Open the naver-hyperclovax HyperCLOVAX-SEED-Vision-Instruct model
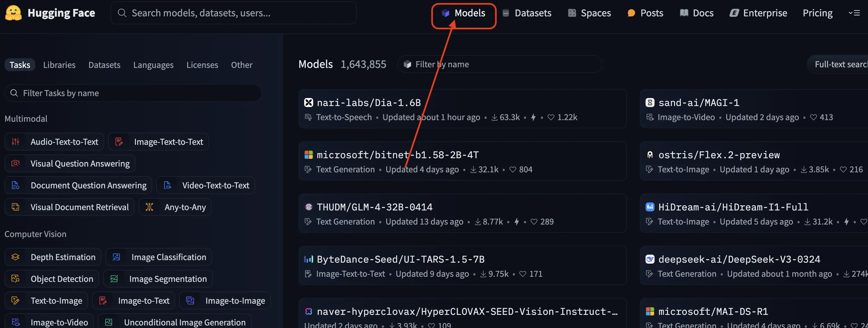868x328 pixels. 462,313
